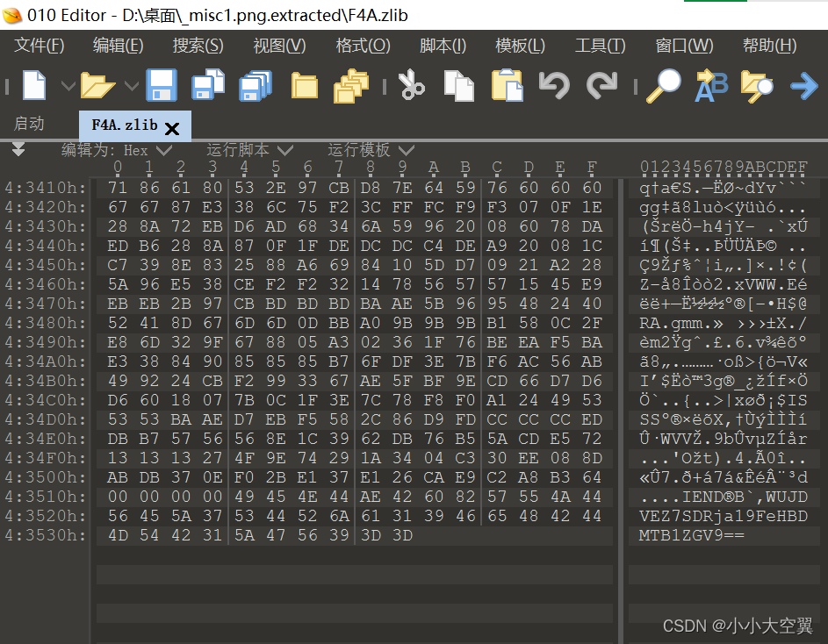Click the Undo arrow icon
This screenshot has height=644, width=828.
(x=554, y=85)
